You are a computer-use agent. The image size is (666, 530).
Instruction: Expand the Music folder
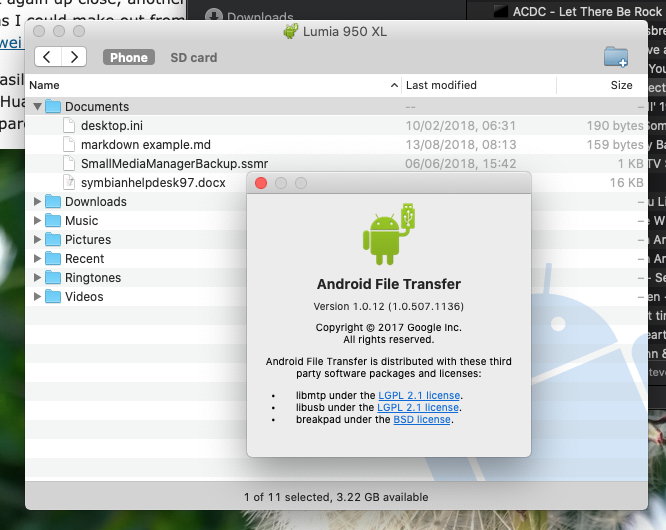coord(37,221)
